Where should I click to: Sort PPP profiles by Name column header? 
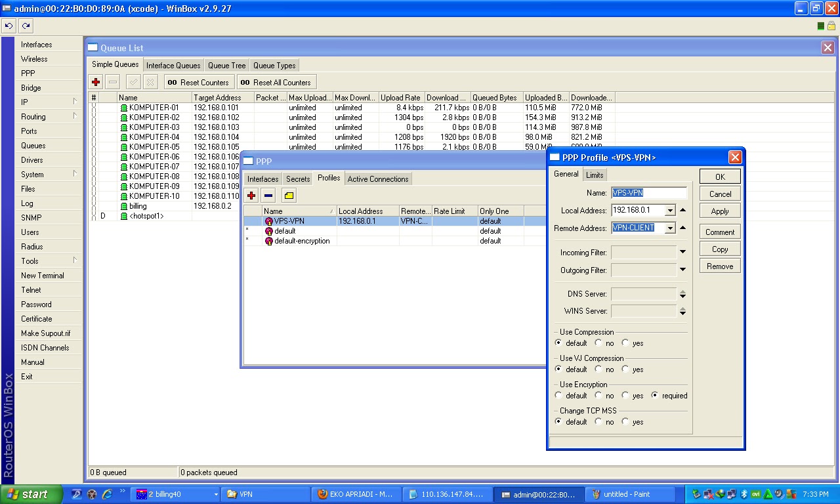point(299,211)
